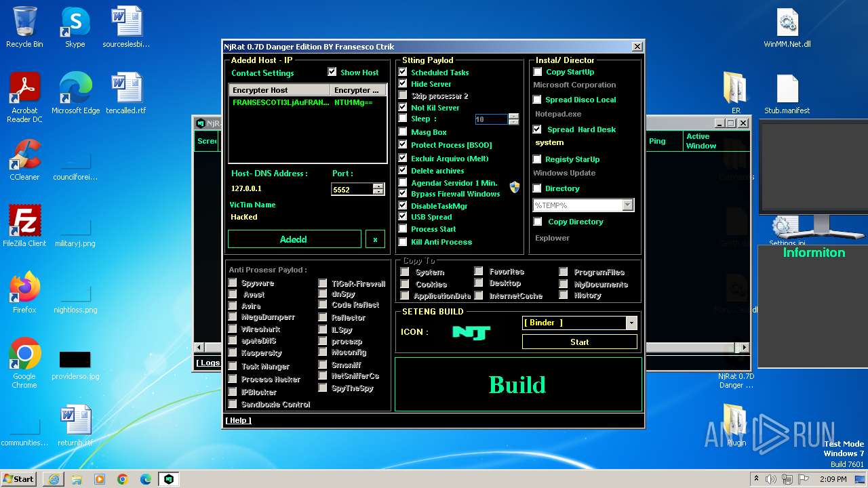The image size is (868, 488).
Task: Click the Adedd host button
Action: pos(294,239)
